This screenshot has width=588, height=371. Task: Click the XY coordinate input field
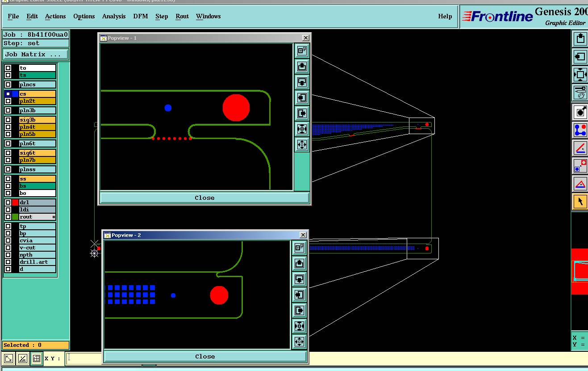(x=85, y=358)
